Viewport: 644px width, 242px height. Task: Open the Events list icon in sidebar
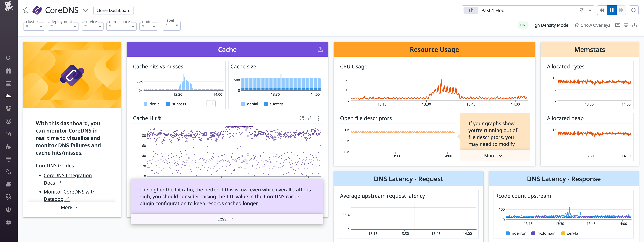point(9,83)
